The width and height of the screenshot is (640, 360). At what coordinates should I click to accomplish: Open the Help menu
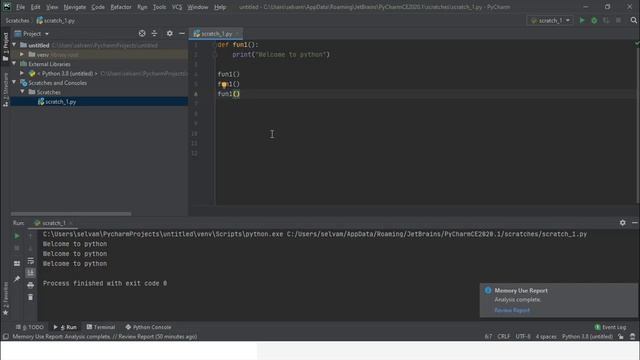(x=220, y=7)
